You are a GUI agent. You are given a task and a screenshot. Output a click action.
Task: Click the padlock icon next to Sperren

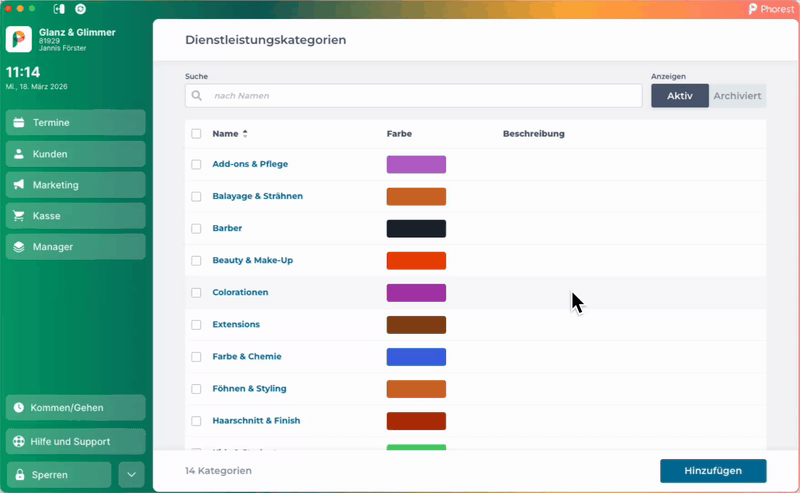click(x=19, y=475)
